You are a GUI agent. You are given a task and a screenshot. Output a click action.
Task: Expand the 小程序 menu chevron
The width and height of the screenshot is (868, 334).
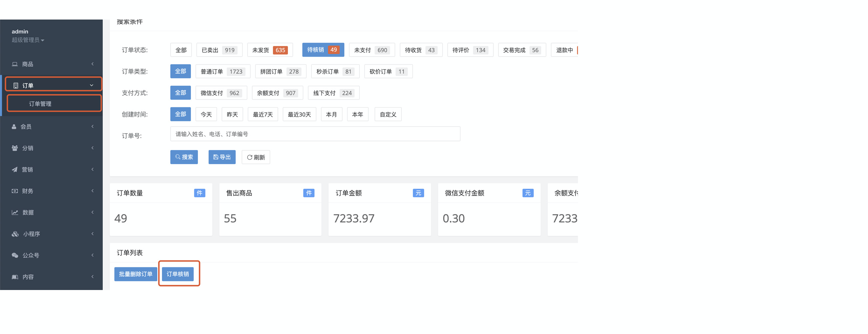click(x=92, y=234)
